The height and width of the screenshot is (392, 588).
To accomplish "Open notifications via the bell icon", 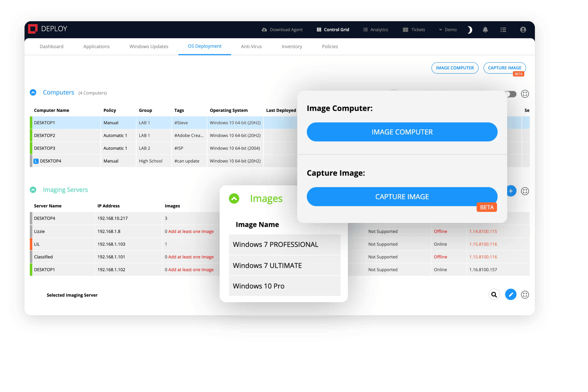I will 485,29.
